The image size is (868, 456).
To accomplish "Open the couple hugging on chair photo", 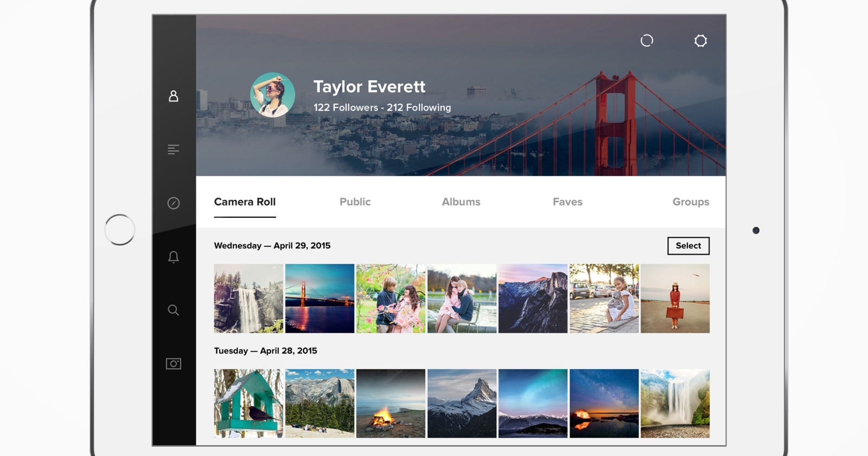I will click(462, 299).
